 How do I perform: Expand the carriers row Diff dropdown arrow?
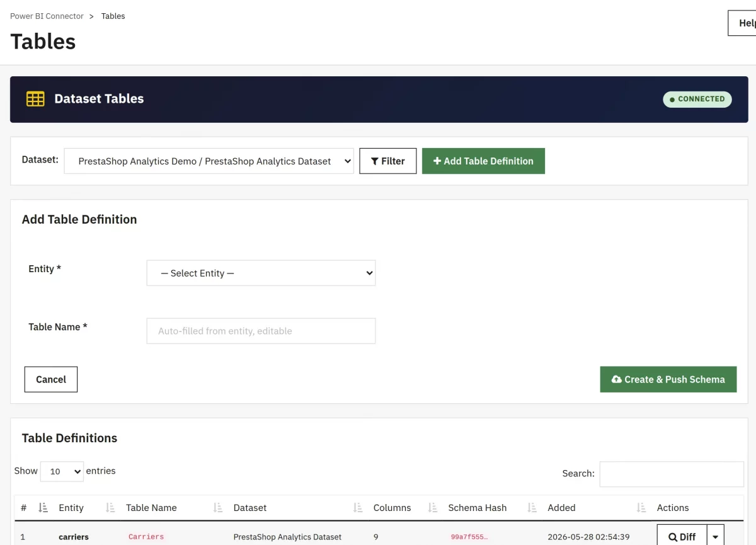pos(716,537)
